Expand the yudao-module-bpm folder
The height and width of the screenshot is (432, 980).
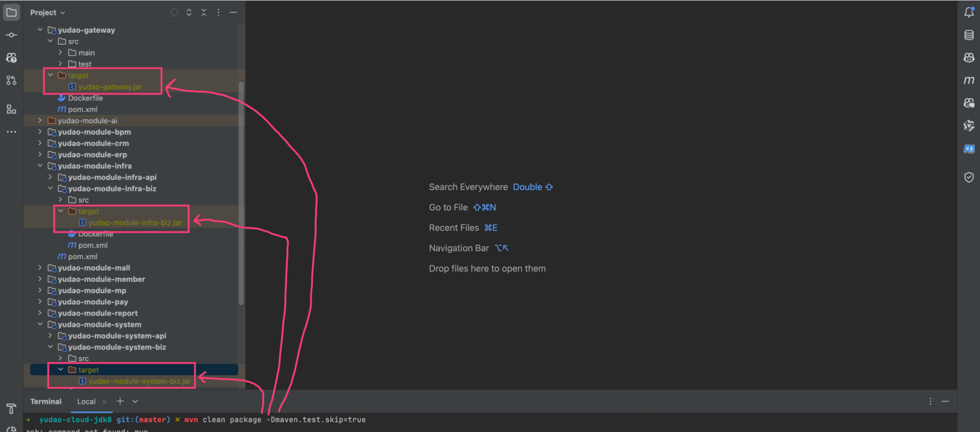coord(40,132)
